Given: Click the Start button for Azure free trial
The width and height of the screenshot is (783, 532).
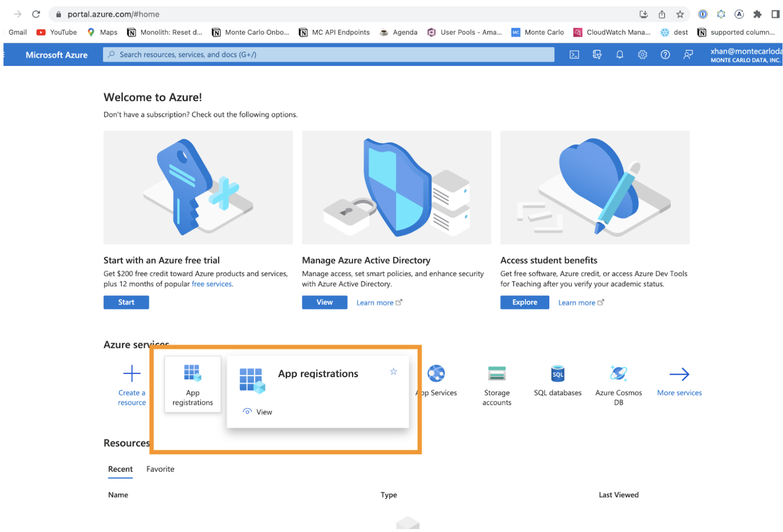Looking at the screenshot, I should coord(126,302).
